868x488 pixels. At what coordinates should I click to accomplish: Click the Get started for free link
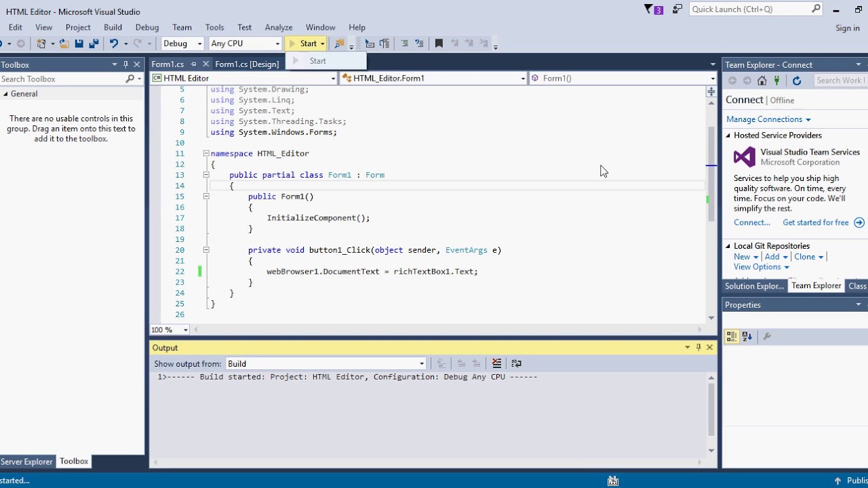pos(815,222)
